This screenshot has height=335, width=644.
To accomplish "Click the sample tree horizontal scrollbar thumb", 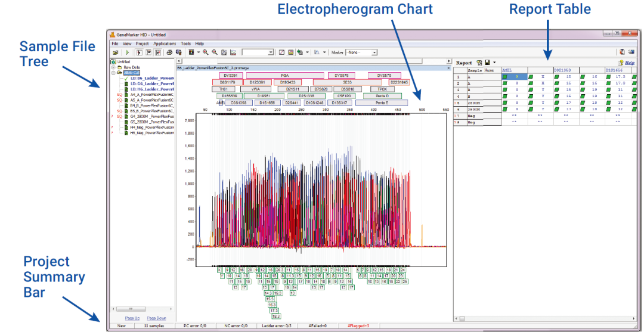I will click(131, 309).
